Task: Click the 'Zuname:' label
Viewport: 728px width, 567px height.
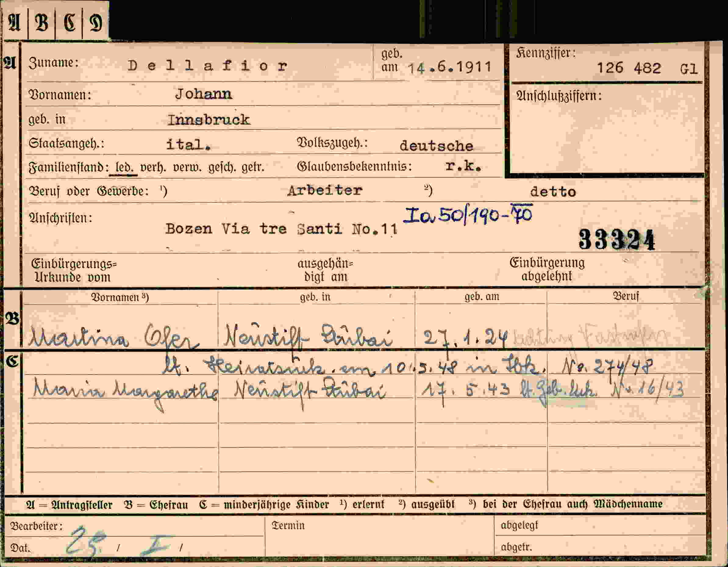Action: pyautogui.click(x=53, y=63)
